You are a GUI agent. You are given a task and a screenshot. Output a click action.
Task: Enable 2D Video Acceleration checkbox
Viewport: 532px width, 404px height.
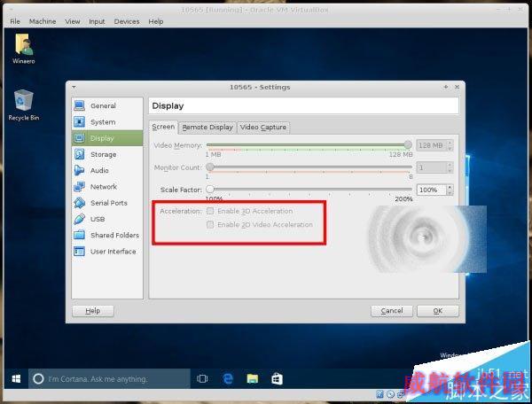tap(210, 224)
